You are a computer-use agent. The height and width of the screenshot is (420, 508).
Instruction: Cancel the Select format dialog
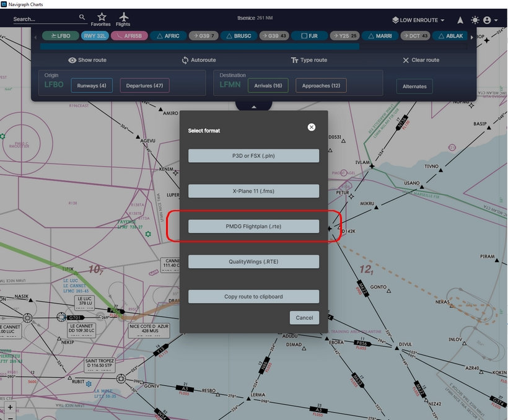coord(304,318)
